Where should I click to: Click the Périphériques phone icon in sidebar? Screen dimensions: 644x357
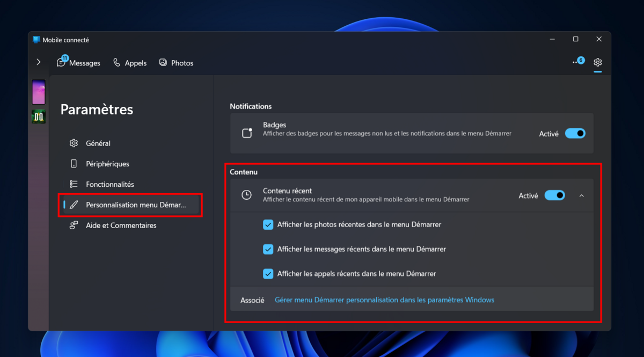(74, 164)
